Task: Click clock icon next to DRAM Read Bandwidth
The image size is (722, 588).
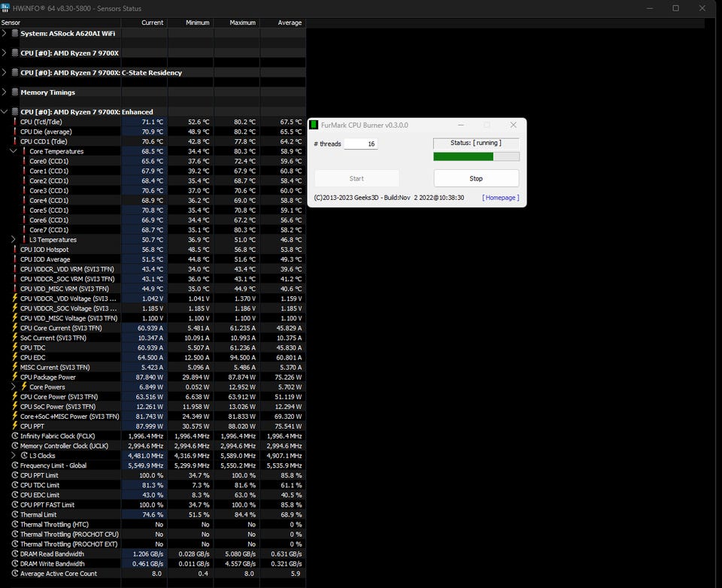Action: [x=15, y=553]
